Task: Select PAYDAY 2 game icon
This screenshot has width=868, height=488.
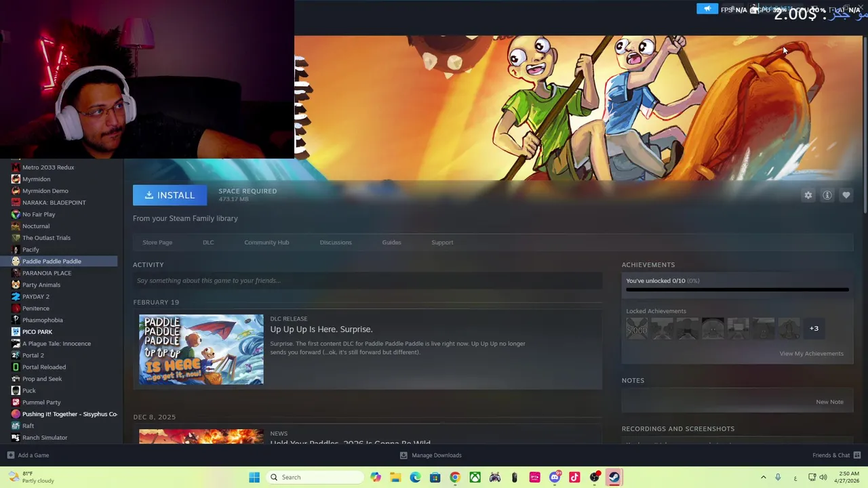Action: click(x=16, y=297)
